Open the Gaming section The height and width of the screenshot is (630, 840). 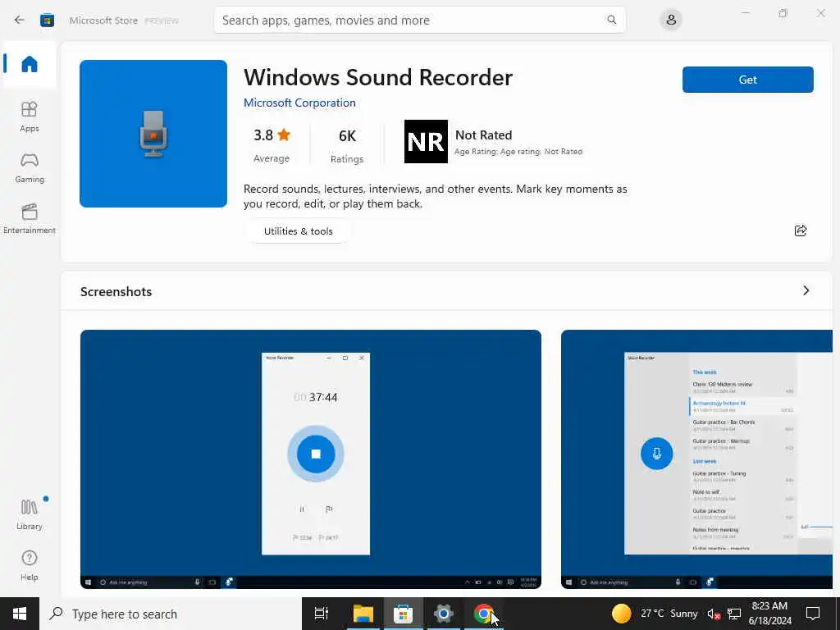(30, 168)
